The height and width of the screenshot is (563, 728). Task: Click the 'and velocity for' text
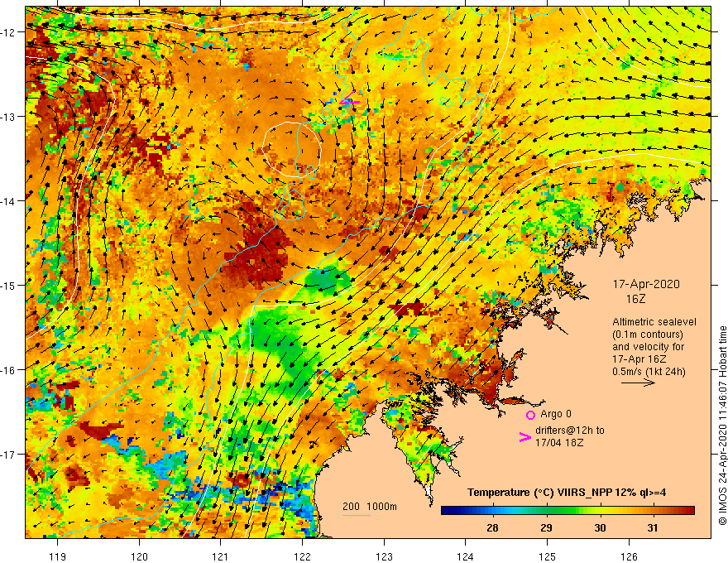click(648, 347)
